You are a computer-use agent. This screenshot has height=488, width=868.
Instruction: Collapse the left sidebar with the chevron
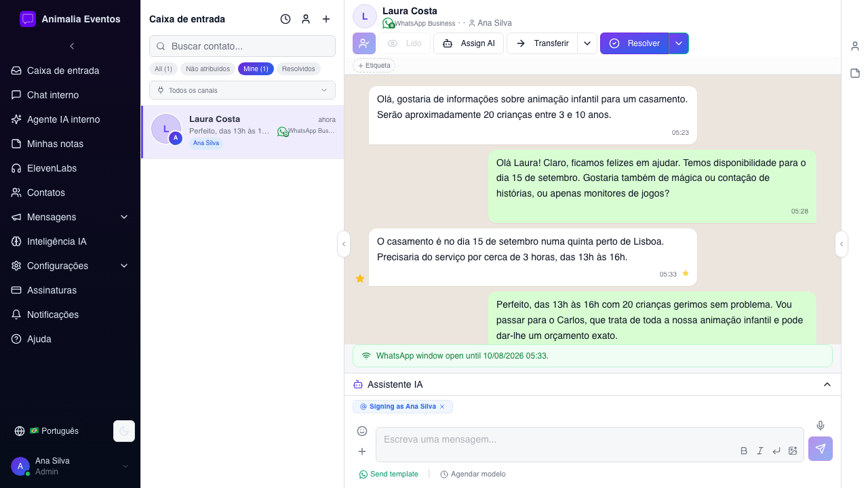click(72, 46)
